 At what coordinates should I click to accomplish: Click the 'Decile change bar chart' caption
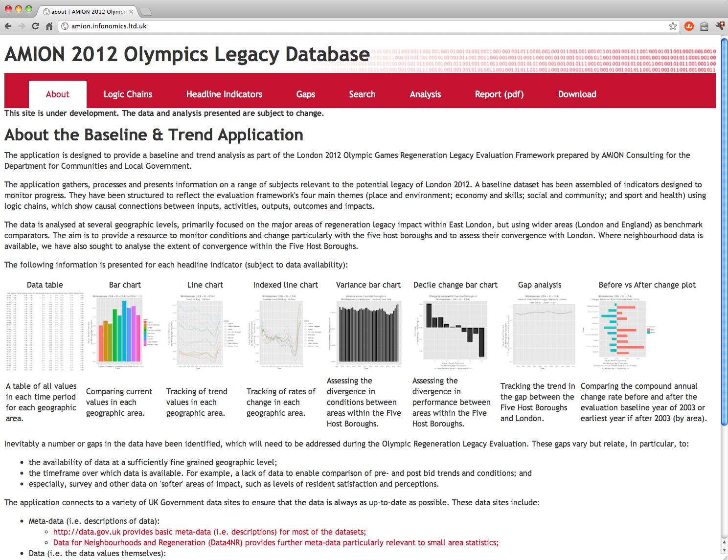[455, 285]
